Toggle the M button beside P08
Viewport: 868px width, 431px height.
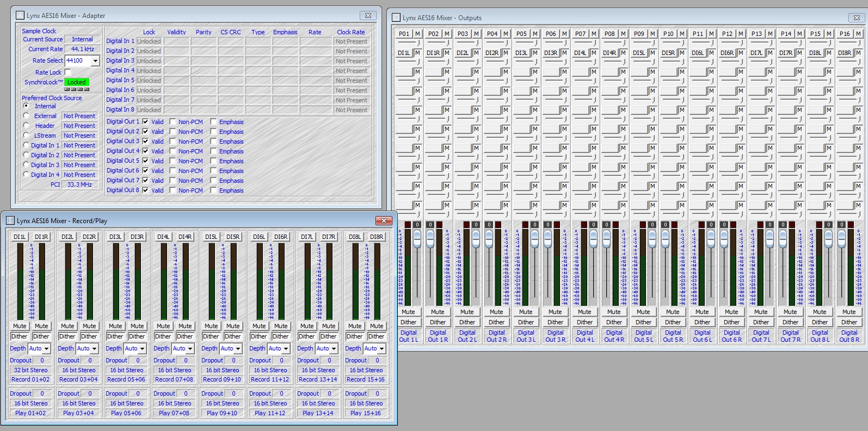pyautogui.click(x=623, y=34)
